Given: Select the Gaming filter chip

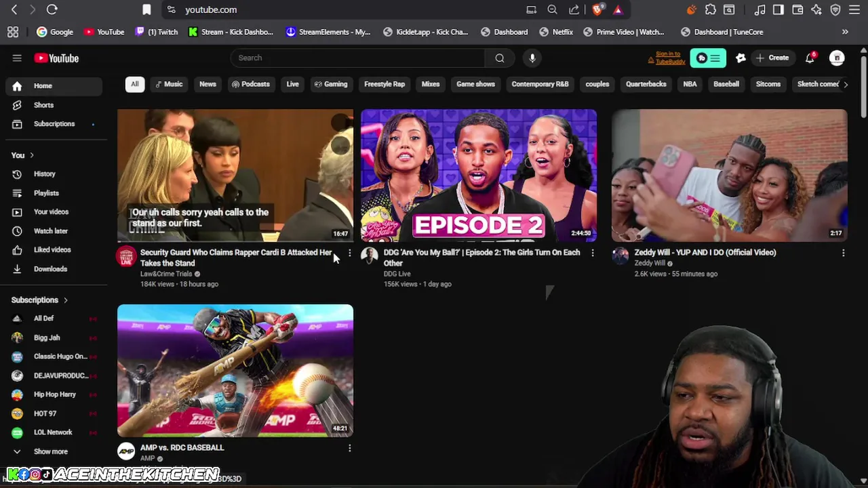Looking at the screenshot, I should [x=331, y=84].
